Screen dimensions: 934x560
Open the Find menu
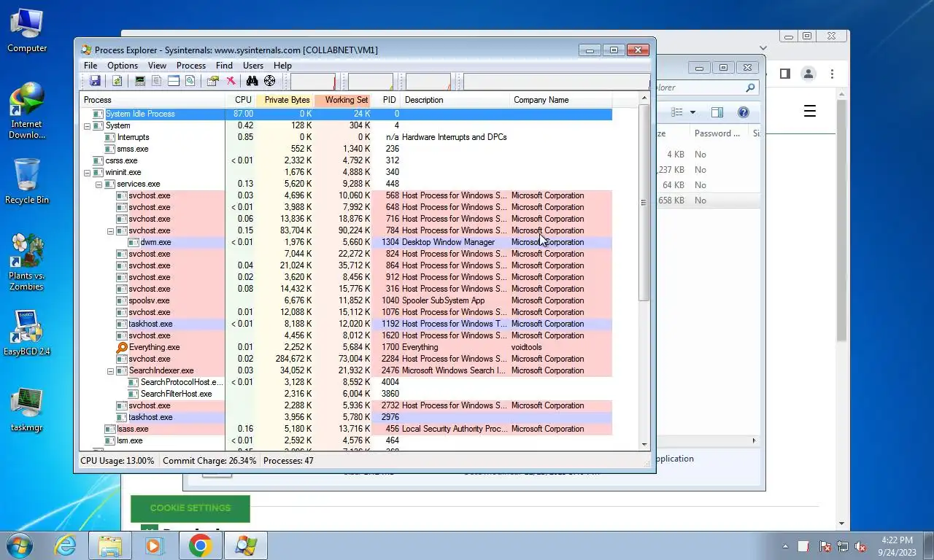pos(224,66)
